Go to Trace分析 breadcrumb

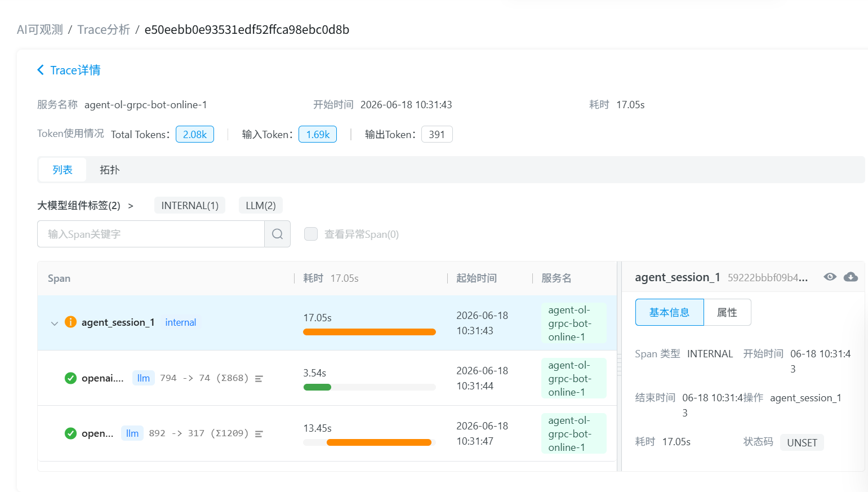(104, 29)
